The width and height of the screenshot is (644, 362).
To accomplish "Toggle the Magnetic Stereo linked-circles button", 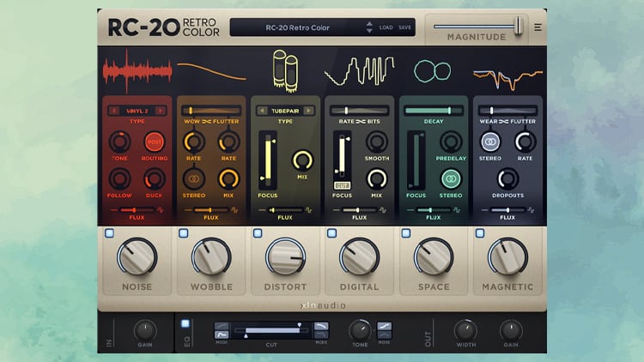I will coord(490,142).
